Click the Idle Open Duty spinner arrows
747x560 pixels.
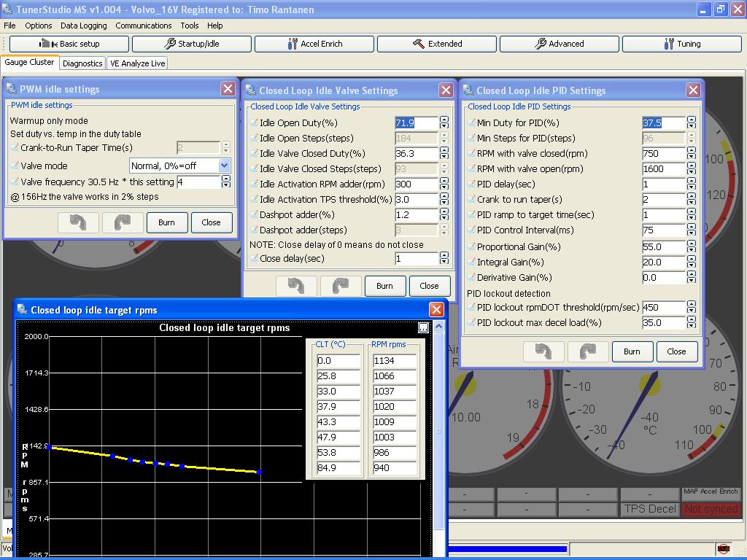point(444,123)
